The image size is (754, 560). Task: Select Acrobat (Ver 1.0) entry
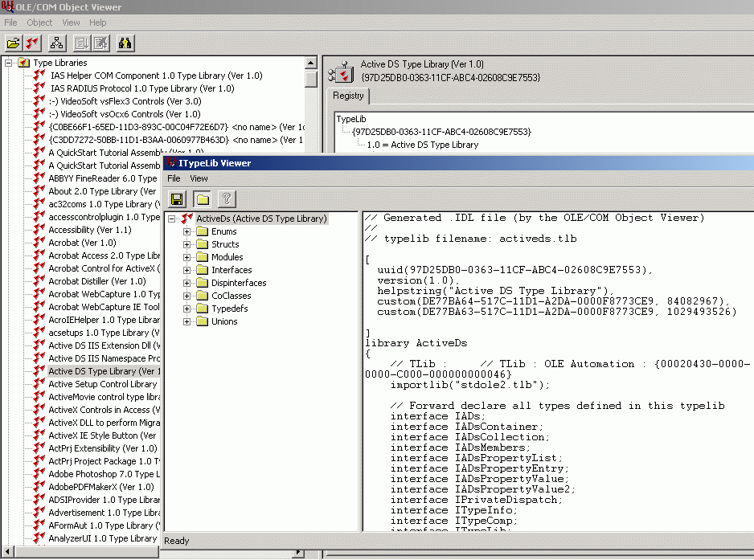82,243
